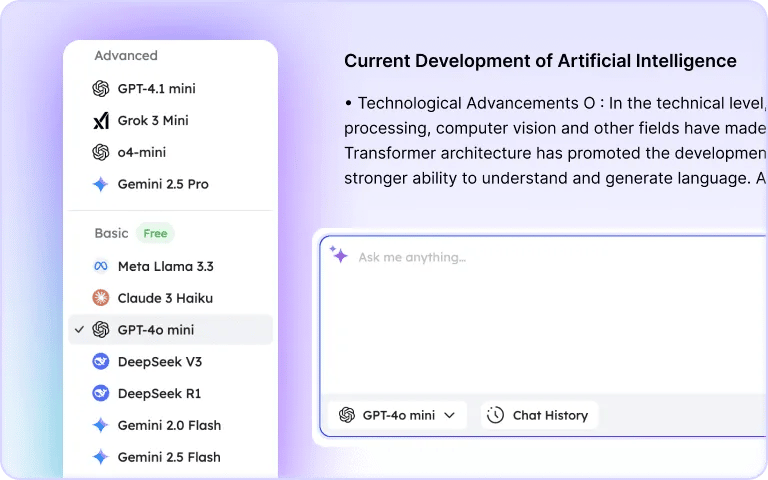Open the GPT-4o mini model dropdown
This screenshot has width=768, height=480.
pos(397,416)
